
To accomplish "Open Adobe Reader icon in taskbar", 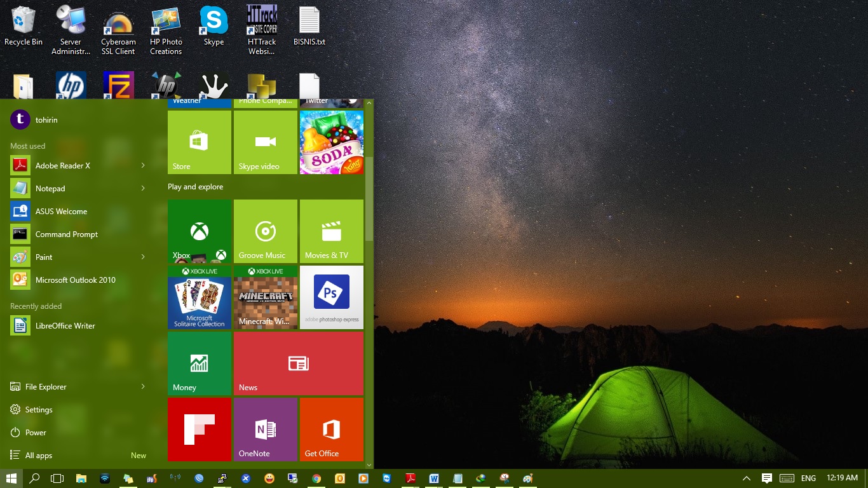I will tap(410, 478).
